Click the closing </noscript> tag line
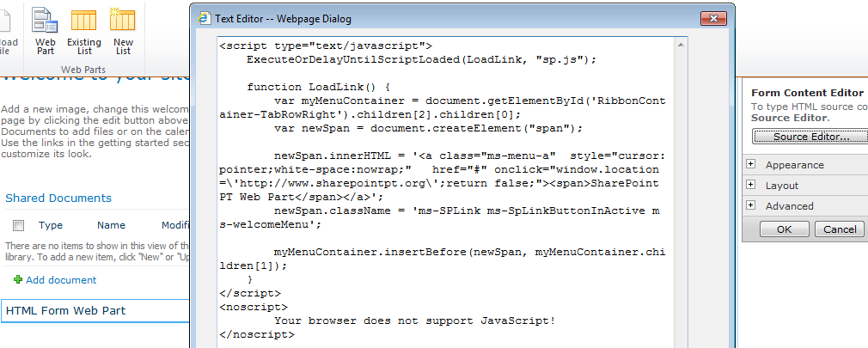Viewport: 868px width, 348px height. (x=257, y=335)
